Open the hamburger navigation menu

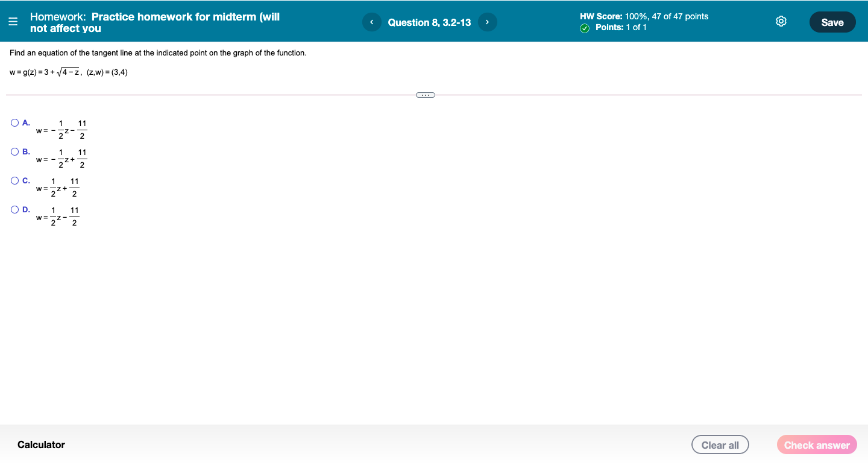point(13,22)
